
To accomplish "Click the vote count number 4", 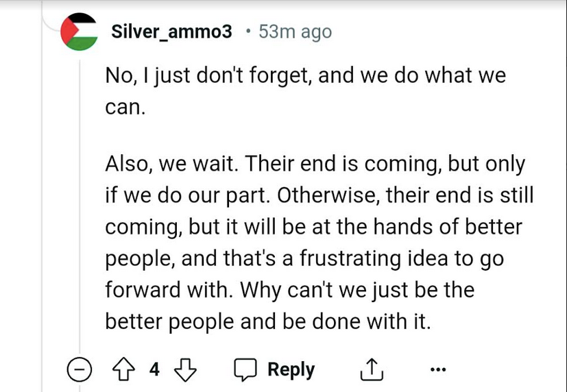I will pos(154,370).
